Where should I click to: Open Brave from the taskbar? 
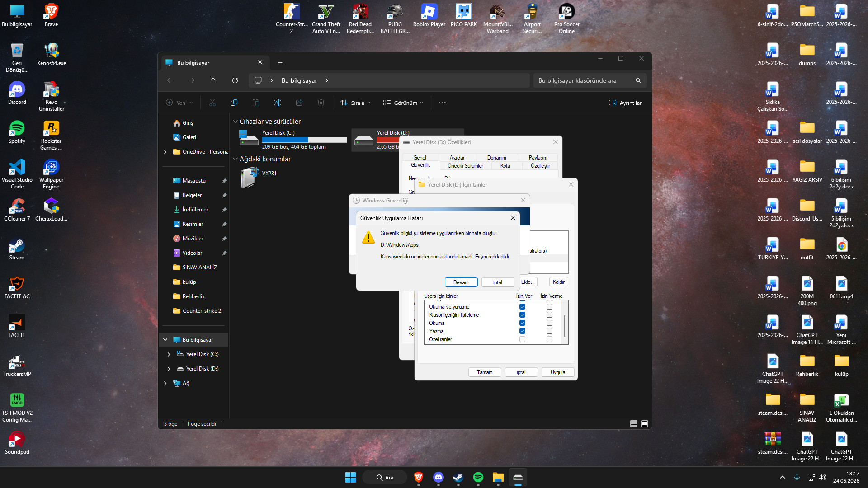point(419,477)
